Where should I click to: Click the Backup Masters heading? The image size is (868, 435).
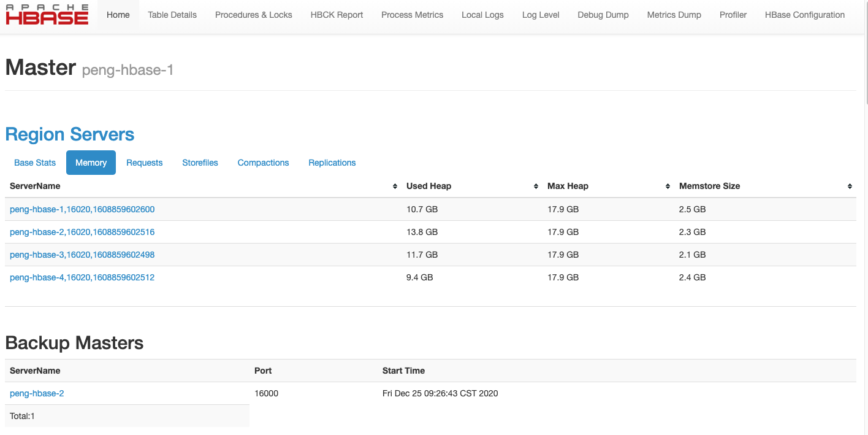pyautogui.click(x=74, y=342)
